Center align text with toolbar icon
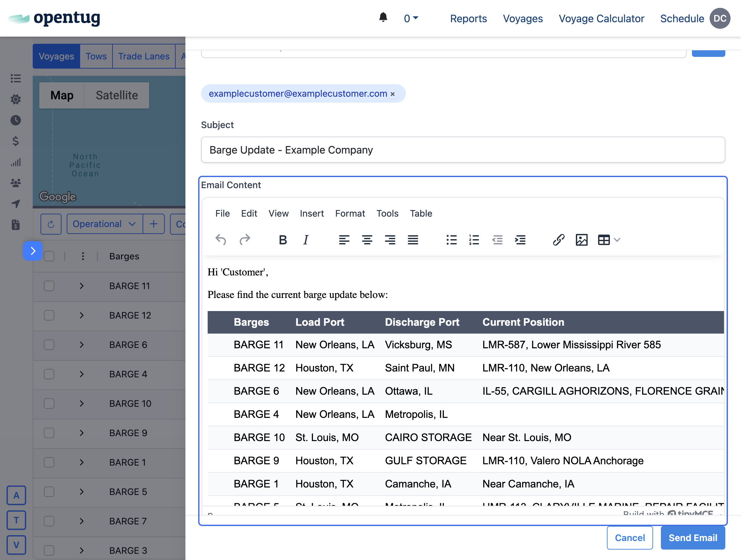The height and width of the screenshot is (560, 741). coord(367,240)
